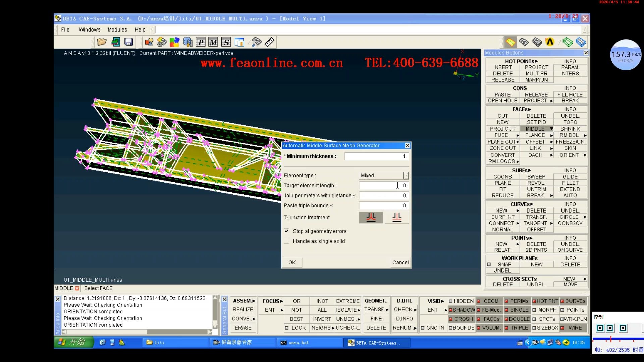
Task: Toggle Stop at geometry errors checkbox
Action: point(287,230)
